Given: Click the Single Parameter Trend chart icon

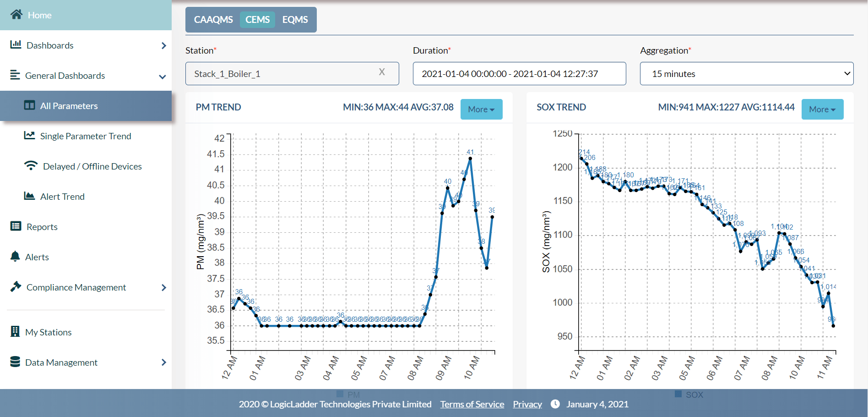Looking at the screenshot, I should (29, 136).
